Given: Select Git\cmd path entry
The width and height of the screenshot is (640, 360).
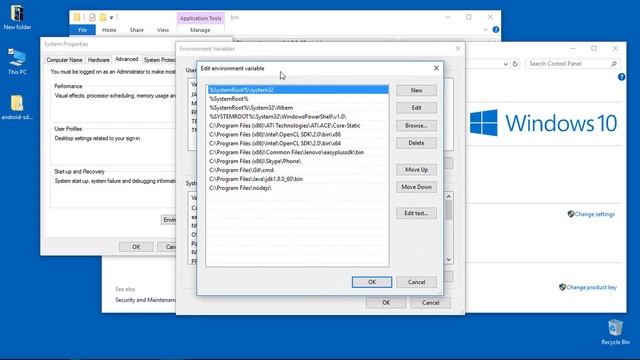Looking at the screenshot, I should click(298, 170).
